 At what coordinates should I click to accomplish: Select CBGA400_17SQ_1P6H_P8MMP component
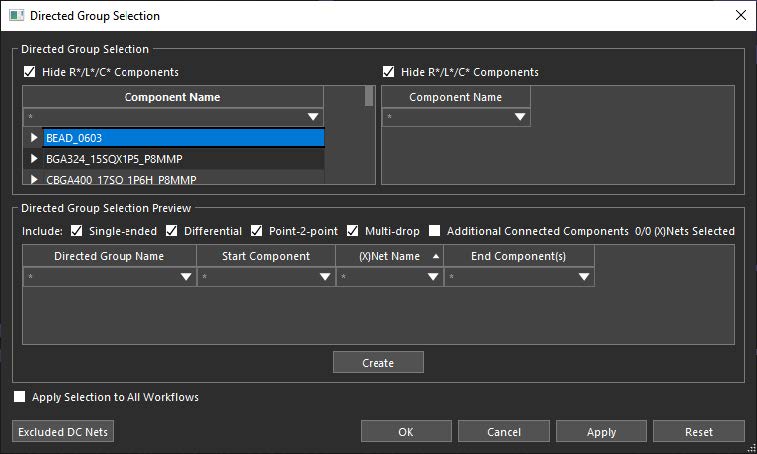tap(184, 179)
